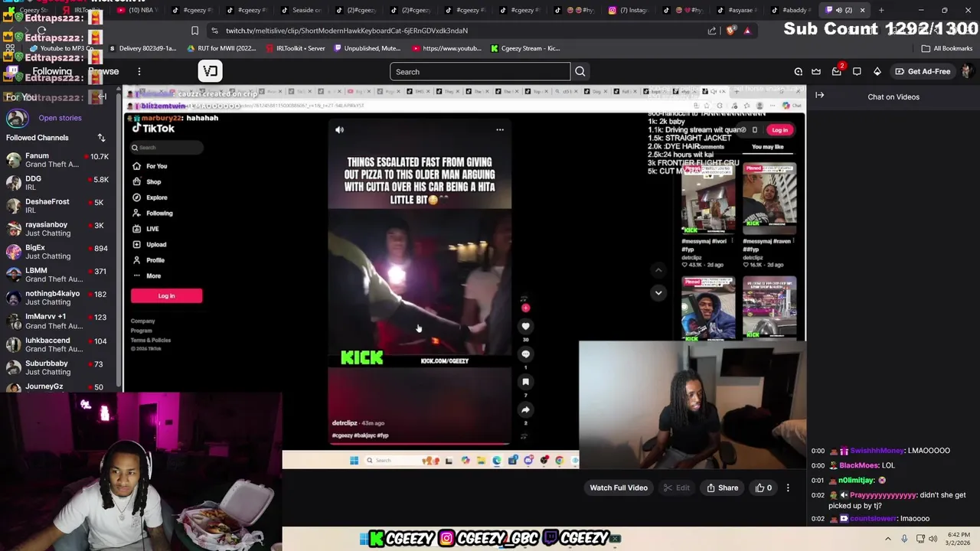Click chat username n0limitjay
Image resolution: width=980 pixels, height=551 pixels.
coord(856,480)
